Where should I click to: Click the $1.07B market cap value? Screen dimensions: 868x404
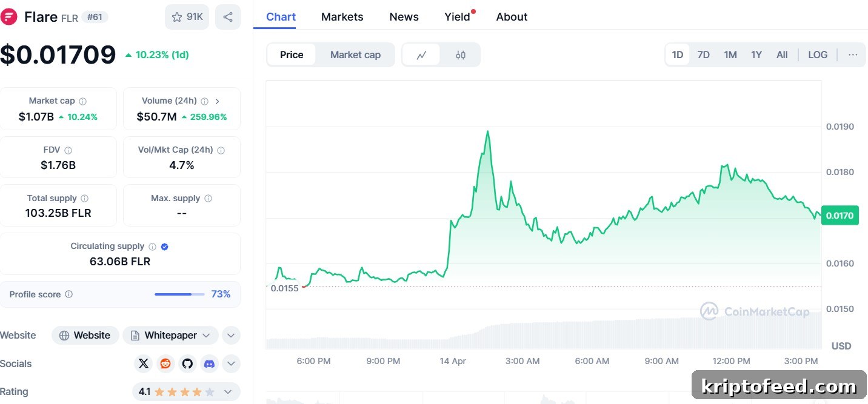pos(36,117)
